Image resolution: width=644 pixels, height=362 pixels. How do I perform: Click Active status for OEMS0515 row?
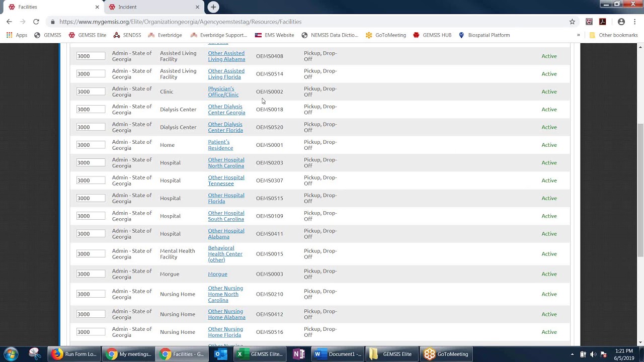[549, 198]
